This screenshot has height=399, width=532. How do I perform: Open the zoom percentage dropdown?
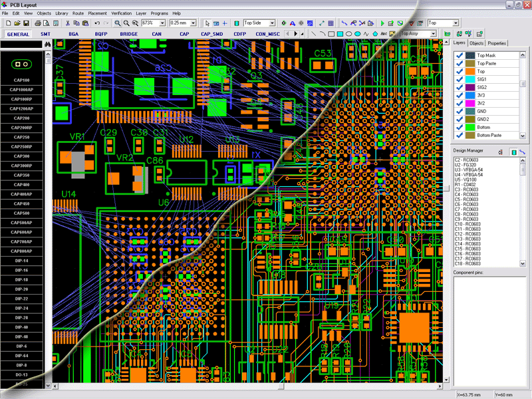(162, 23)
